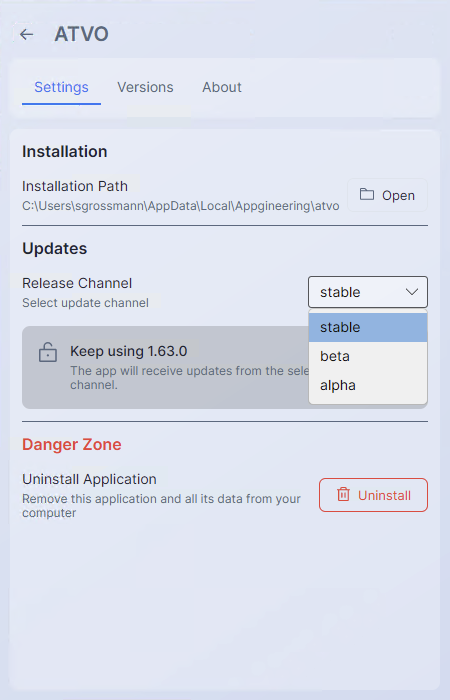Click the Keep using 1.63.0 label

pyautogui.click(x=129, y=351)
